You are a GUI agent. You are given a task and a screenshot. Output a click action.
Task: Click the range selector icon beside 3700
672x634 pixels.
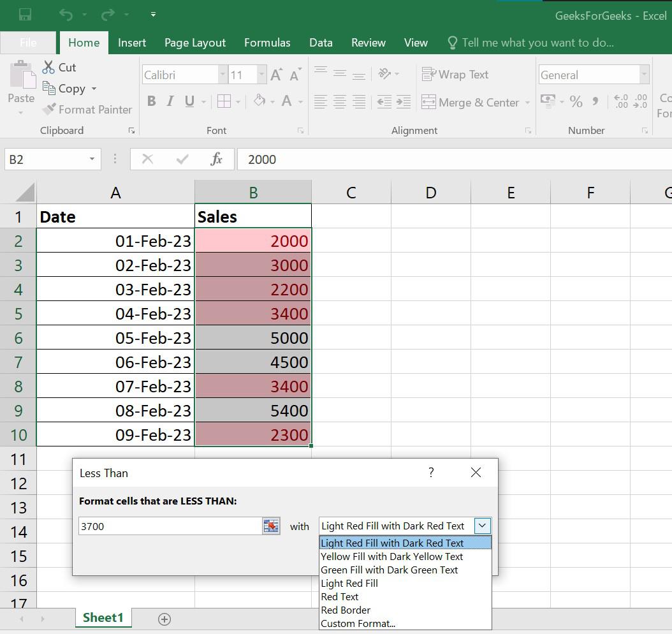(x=271, y=526)
